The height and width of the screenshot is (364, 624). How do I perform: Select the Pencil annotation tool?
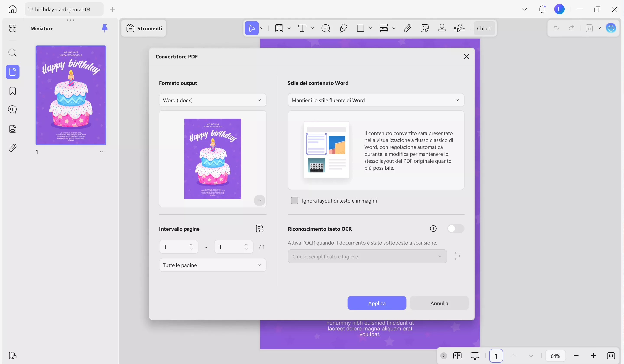tap(343, 28)
